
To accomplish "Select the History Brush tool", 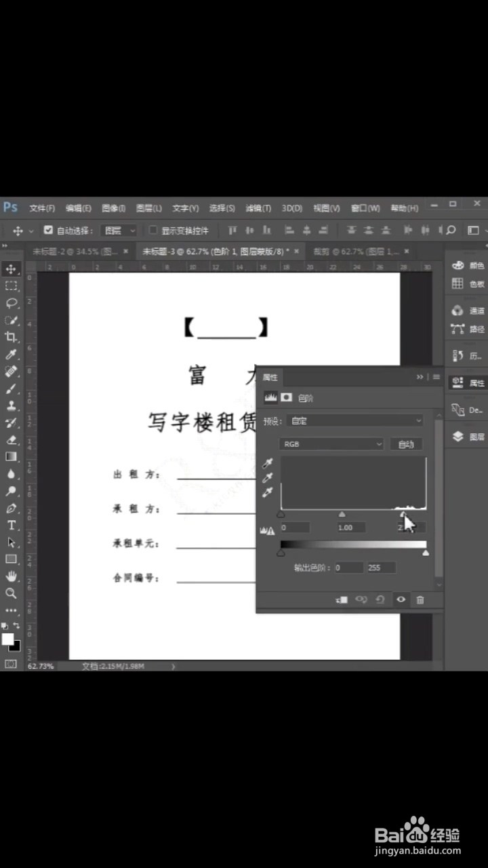I will [11, 422].
